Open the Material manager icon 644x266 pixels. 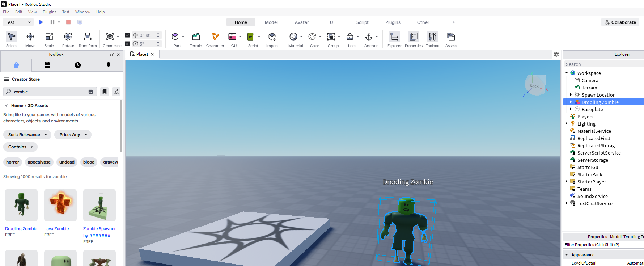coord(293,37)
